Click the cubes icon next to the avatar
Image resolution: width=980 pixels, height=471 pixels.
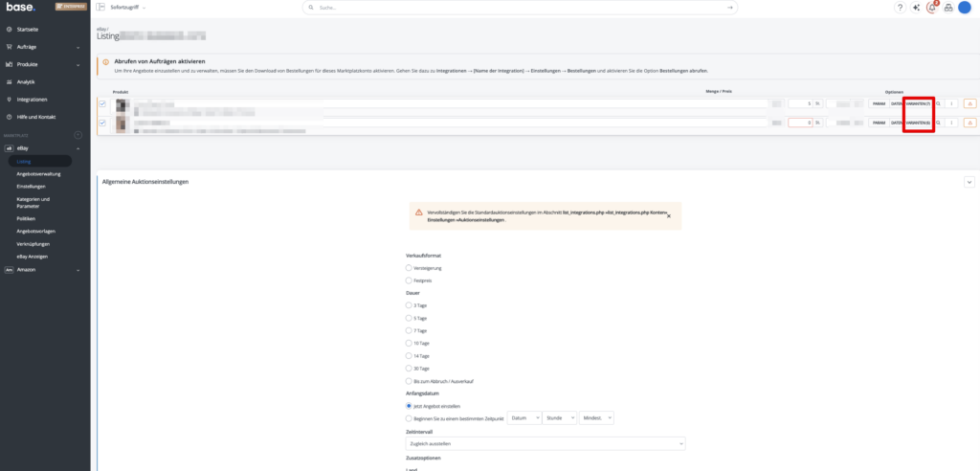coord(948,8)
